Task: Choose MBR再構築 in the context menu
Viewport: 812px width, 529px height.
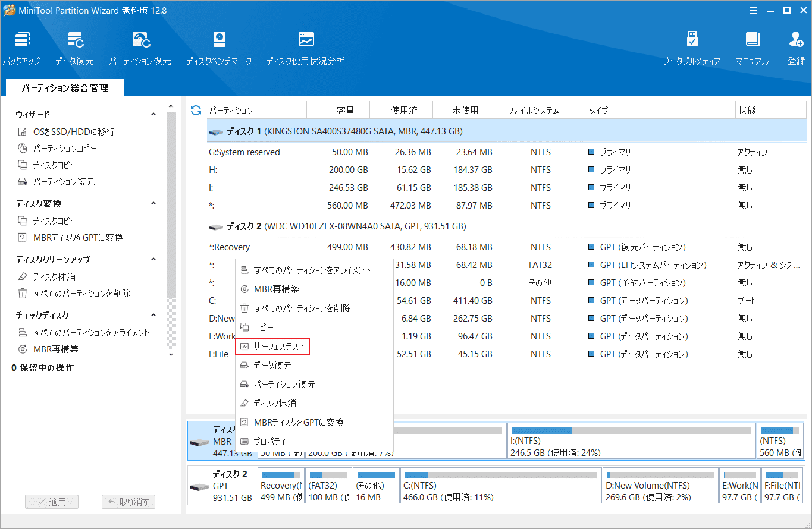Action: point(314,289)
